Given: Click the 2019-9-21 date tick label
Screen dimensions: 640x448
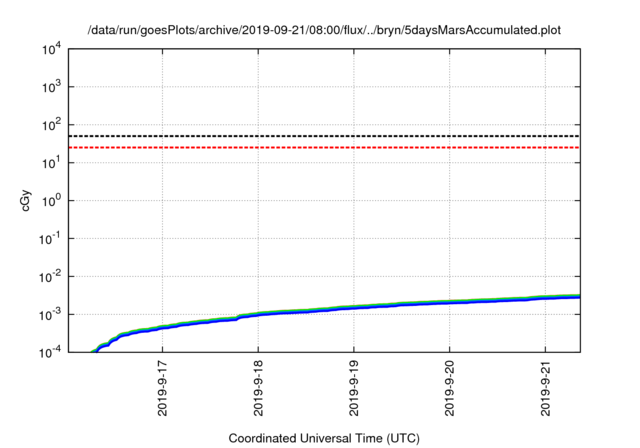Looking at the screenshot, I should 546,388.
